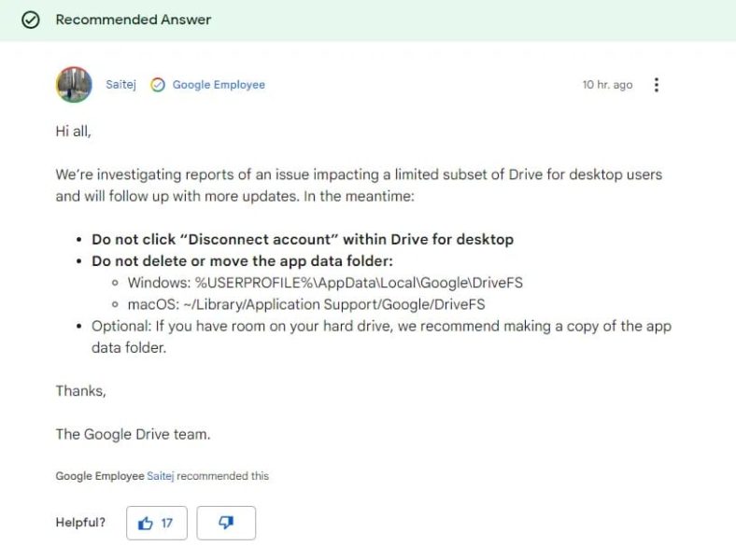
Task: Click the '10 hr. ago' timestamp
Action: click(607, 85)
